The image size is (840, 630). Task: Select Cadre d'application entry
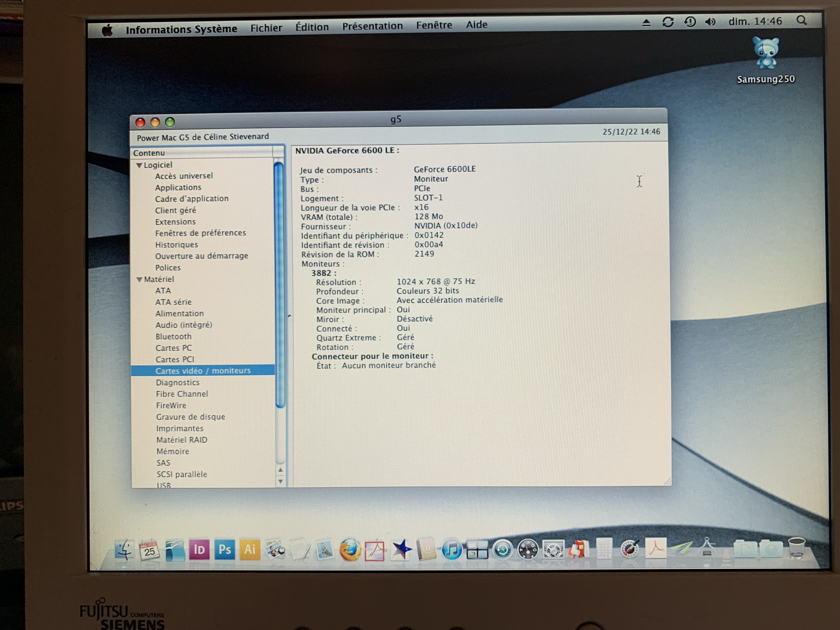(x=192, y=199)
